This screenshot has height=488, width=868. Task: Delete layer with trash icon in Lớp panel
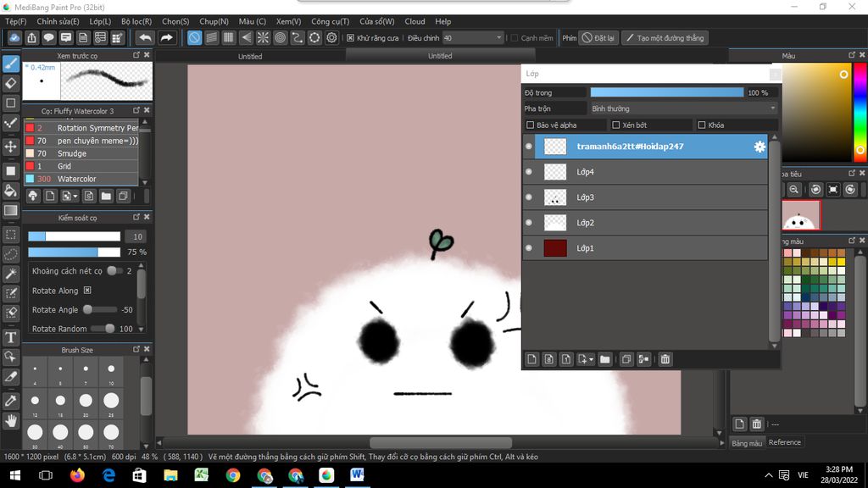[x=665, y=359]
